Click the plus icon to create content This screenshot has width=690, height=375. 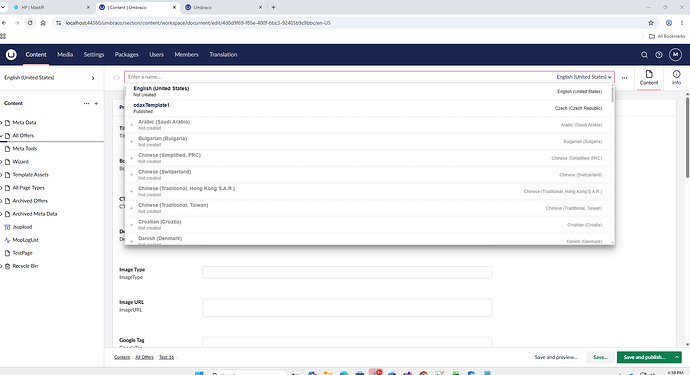tap(96, 103)
